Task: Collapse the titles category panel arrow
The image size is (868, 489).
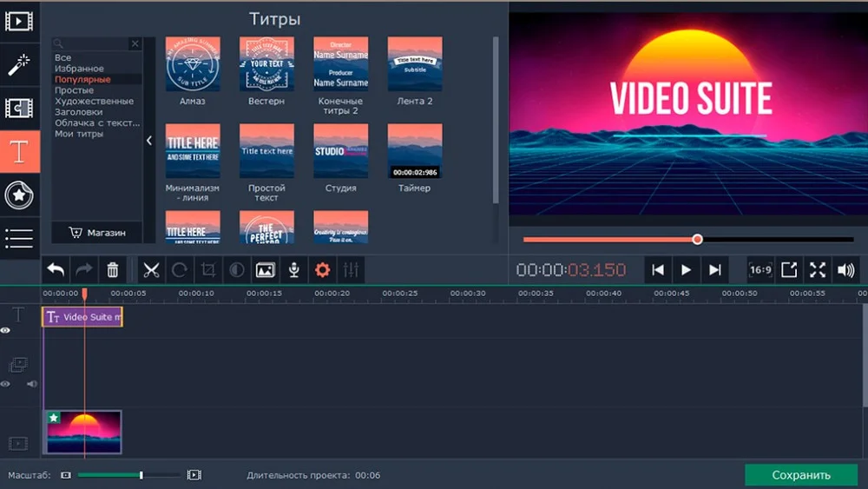Action: [148, 141]
